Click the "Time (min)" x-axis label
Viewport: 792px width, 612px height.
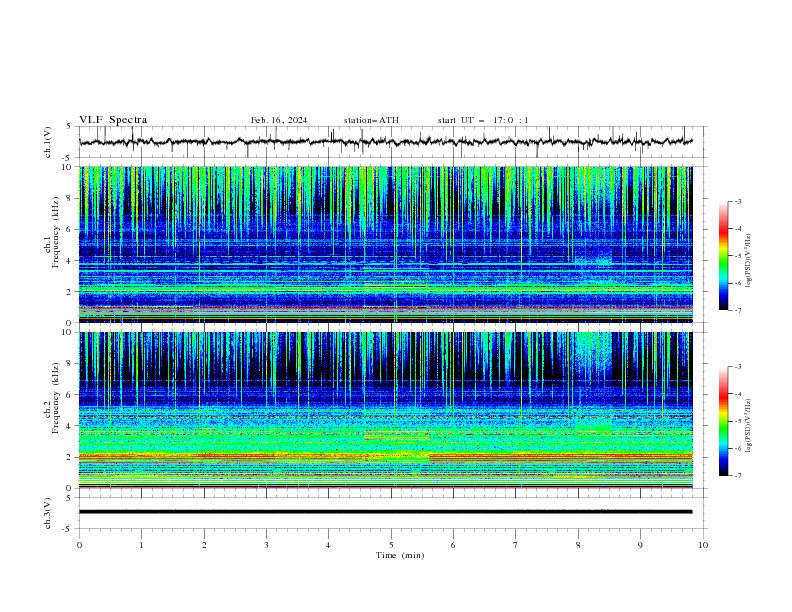(400, 555)
